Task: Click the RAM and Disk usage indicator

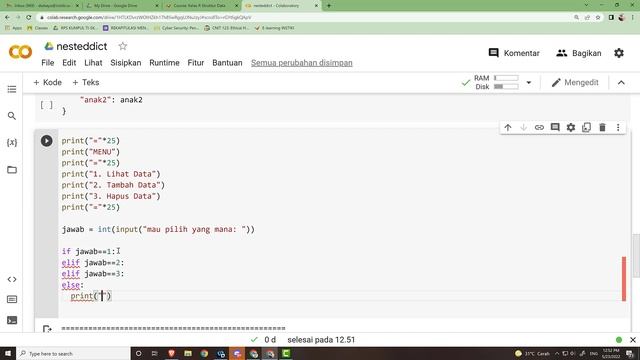Action: [x=497, y=82]
